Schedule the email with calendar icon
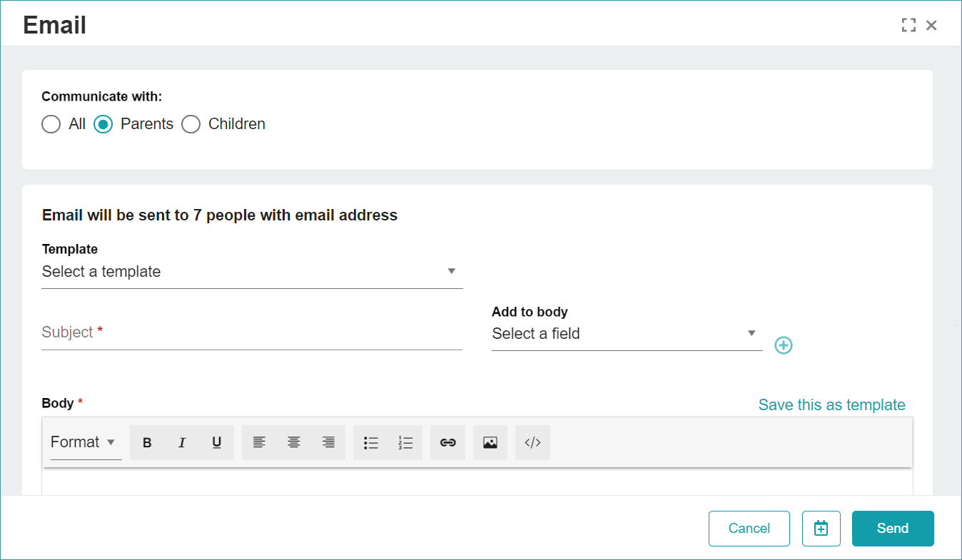Viewport: 962px width, 560px height. [821, 529]
